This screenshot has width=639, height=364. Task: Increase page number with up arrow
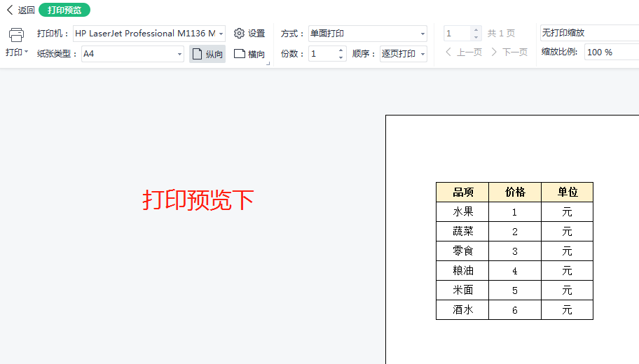476,29
